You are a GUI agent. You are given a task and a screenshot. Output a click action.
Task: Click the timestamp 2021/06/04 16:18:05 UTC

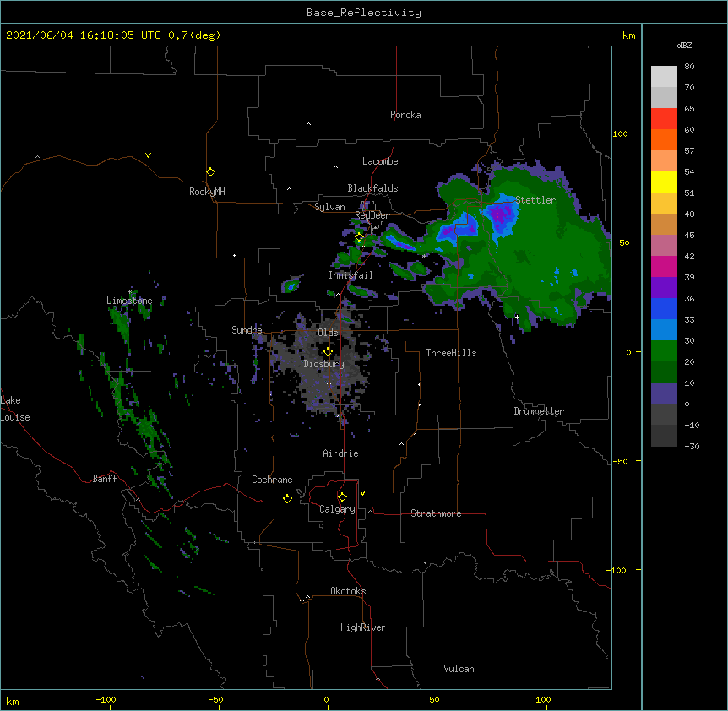pos(84,35)
